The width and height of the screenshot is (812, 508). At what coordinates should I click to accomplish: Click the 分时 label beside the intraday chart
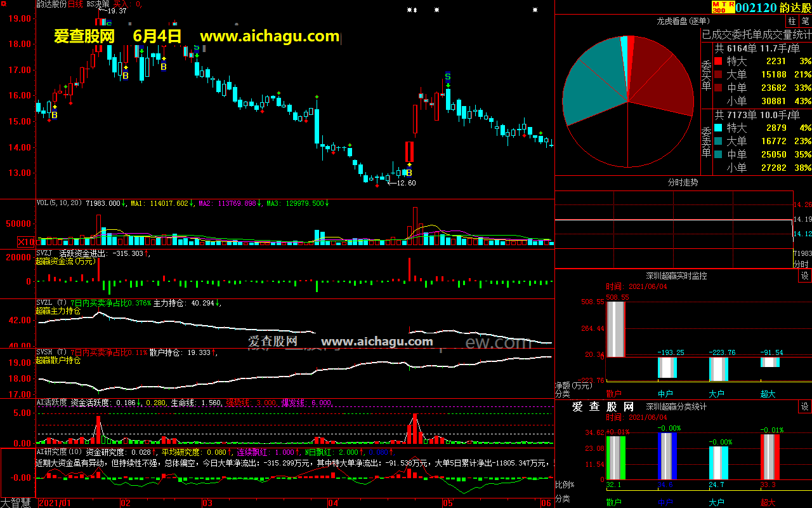point(801,264)
